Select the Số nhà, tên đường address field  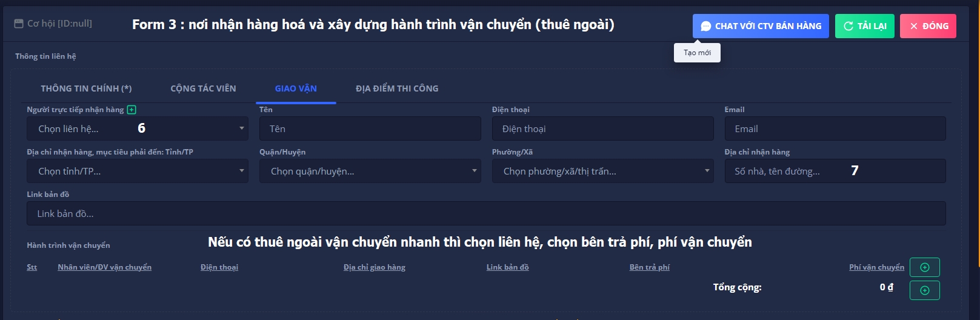point(835,172)
